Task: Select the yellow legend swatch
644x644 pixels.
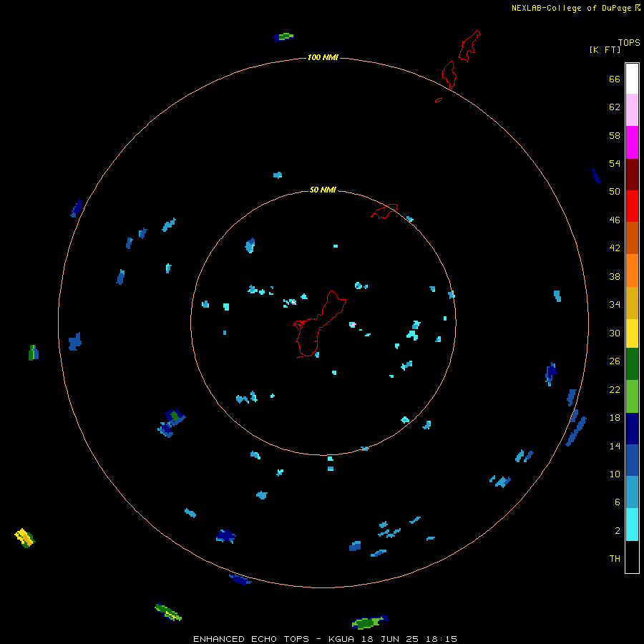Action: [632, 333]
